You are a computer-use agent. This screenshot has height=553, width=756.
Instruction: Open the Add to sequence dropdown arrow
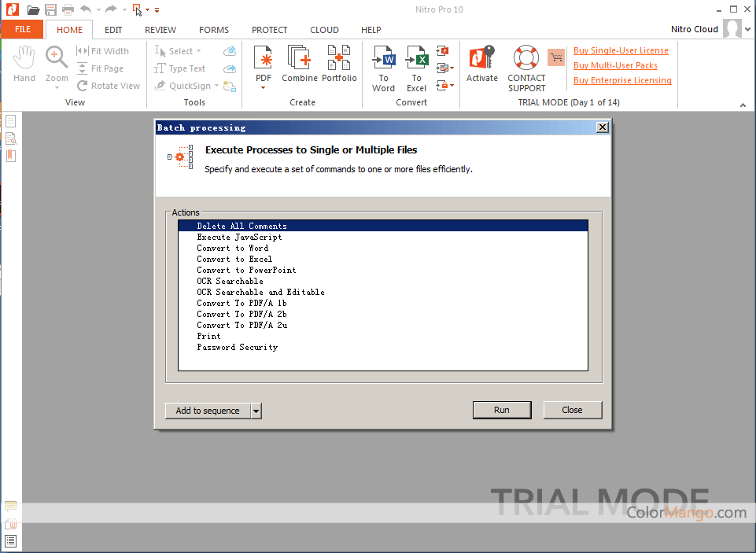click(256, 411)
